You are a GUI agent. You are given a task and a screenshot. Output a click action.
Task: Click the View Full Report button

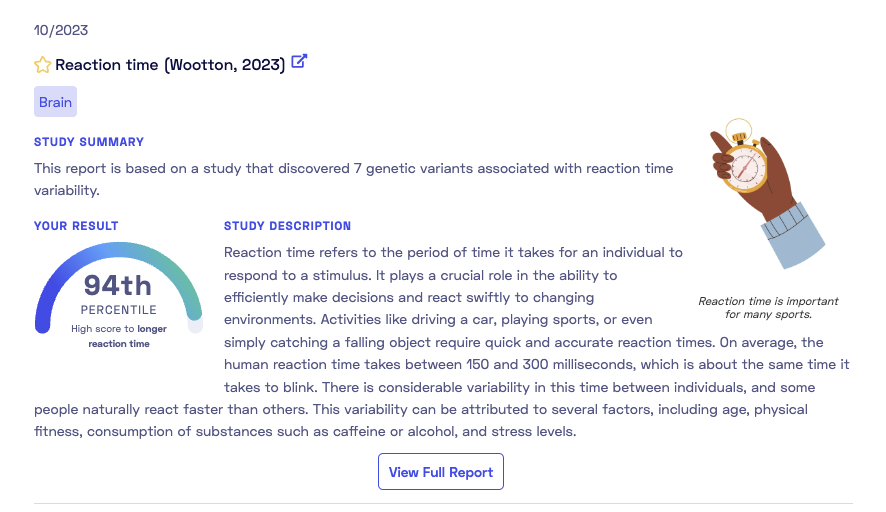click(440, 472)
